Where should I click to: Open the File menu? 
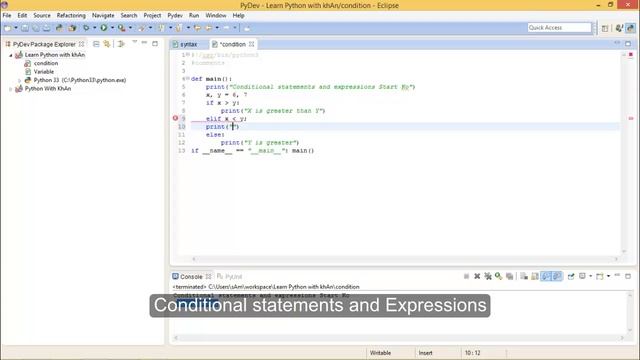7,16
